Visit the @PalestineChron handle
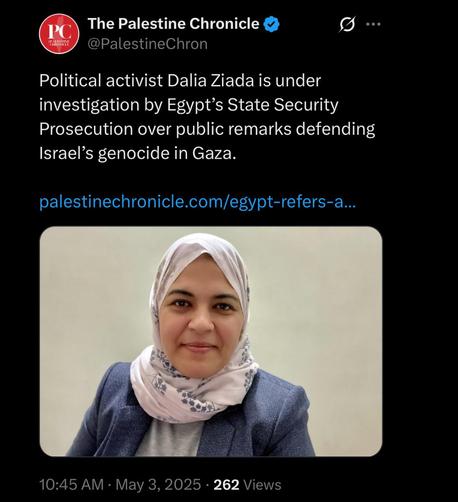Image resolution: width=458 pixels, height=502 pixels. (x=147, y=44)
